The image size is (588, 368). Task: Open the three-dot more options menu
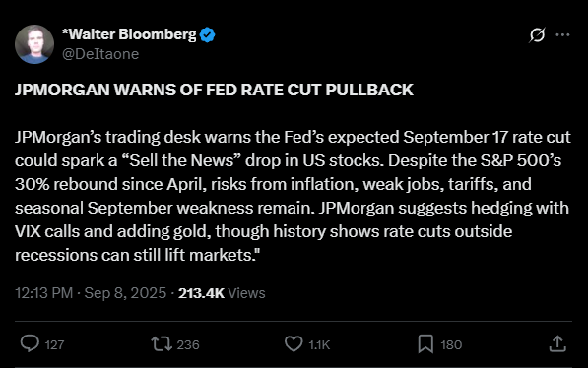point(562,34)
